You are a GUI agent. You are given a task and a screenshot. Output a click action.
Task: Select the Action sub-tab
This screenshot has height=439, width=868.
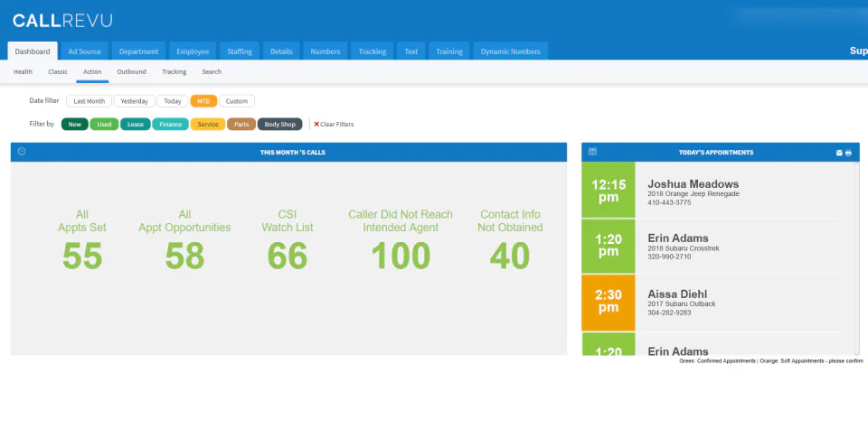[92, 72]
